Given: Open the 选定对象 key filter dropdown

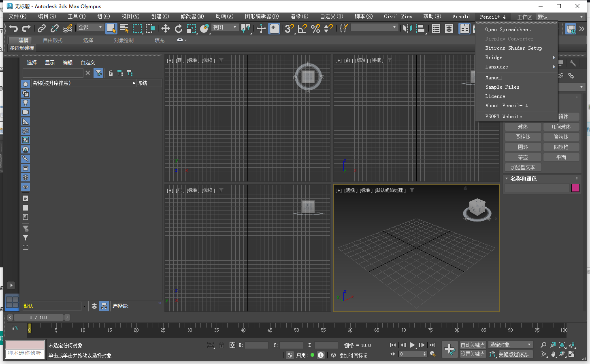Looking at the screenshot, I should coord(510,345).
